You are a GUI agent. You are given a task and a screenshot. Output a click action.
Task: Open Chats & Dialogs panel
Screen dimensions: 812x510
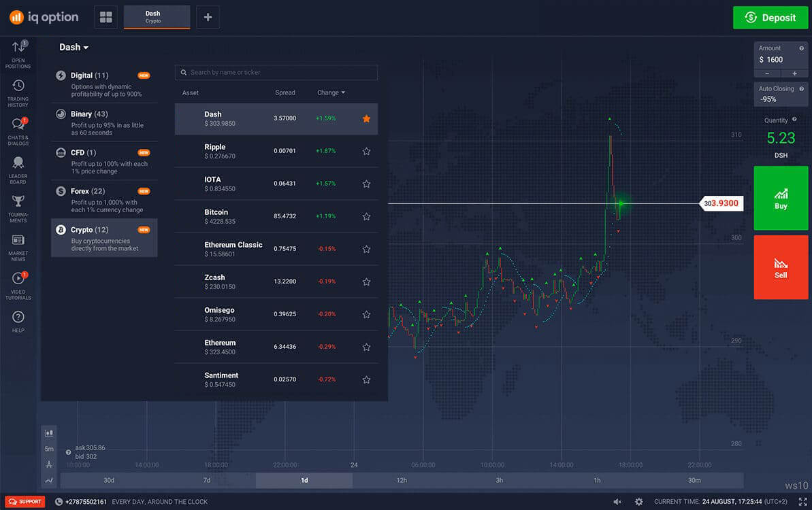coord(18,131)
